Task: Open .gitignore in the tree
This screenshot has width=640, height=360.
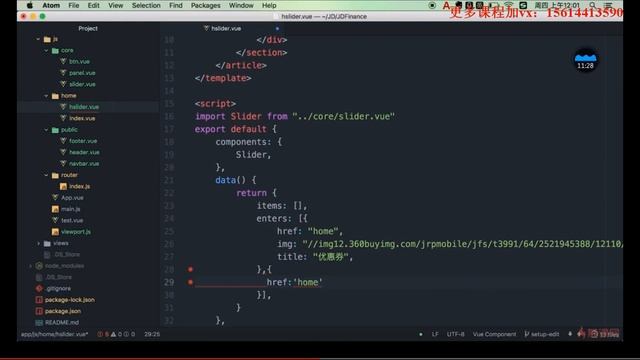Action: (58, 289)
